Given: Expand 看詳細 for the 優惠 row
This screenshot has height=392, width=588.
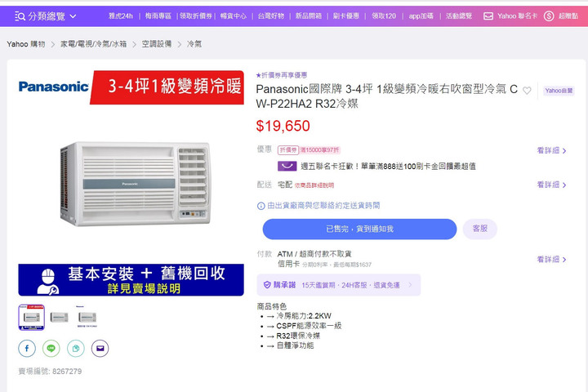Looking at the screenshot, I should 551,150.
